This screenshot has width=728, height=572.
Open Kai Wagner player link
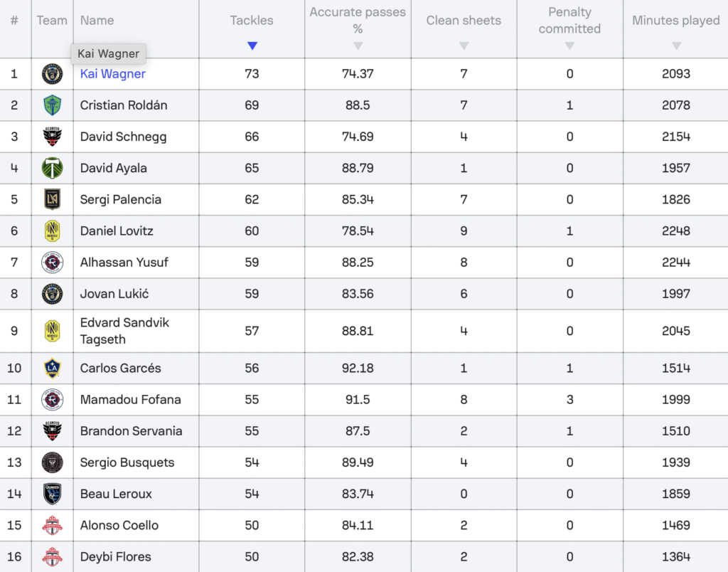pos(113,74)
